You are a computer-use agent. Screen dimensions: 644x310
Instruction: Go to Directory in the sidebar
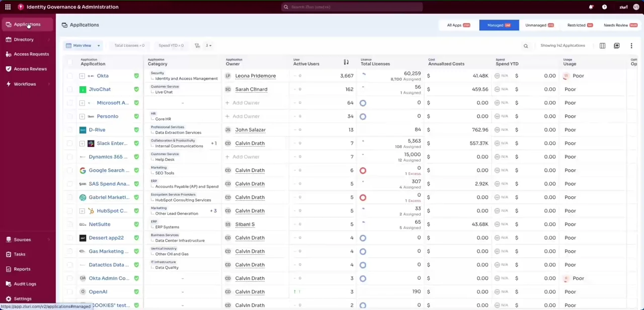[24, 39]
